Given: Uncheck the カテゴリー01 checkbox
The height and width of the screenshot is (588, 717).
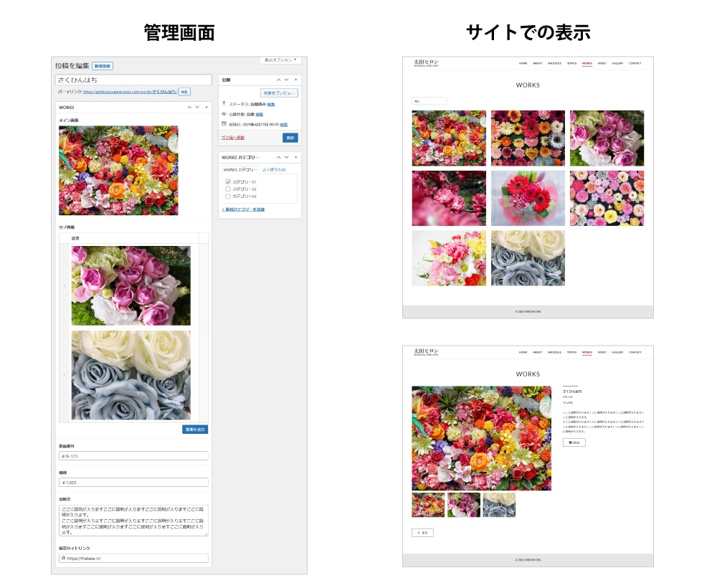Looking at the screenshot, I should coord(228,181).
